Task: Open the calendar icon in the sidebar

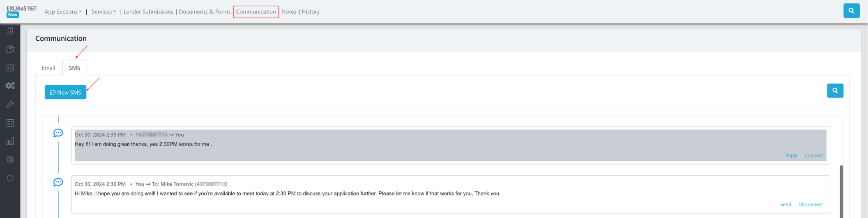Action: (x=10, y=68)
